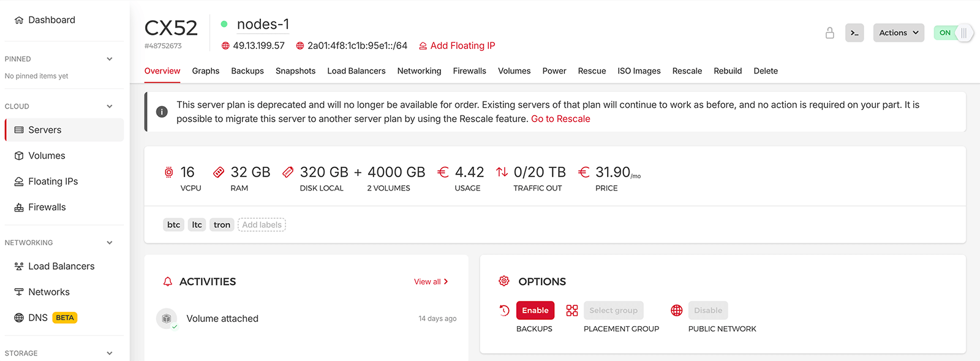
Task: Click the server lock protection icon
Action: [x=830, y=33]
